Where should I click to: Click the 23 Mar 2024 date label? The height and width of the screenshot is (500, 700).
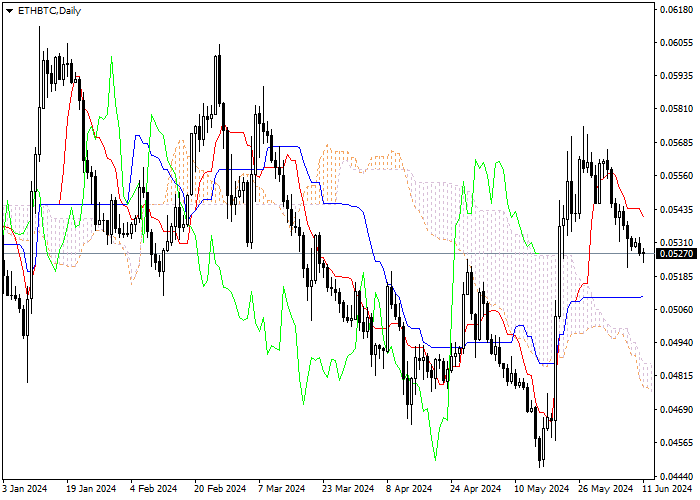coord(348,488)
